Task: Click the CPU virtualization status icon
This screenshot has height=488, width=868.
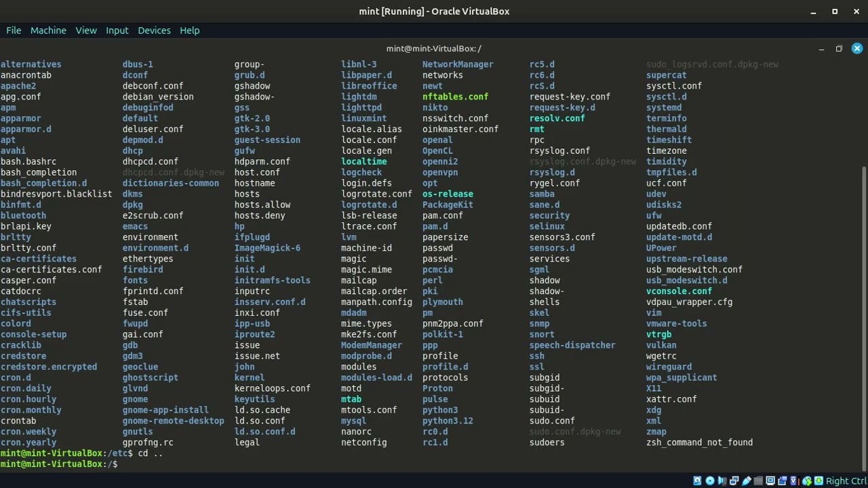Action: (793, 481)
